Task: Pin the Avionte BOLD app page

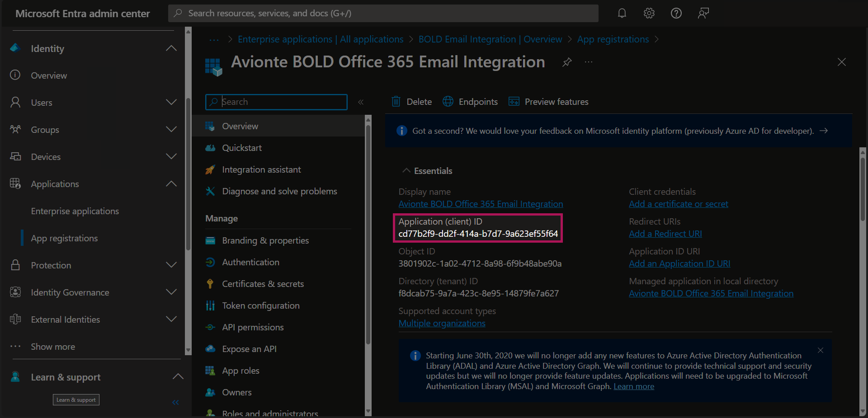Action: coord(567,62)
